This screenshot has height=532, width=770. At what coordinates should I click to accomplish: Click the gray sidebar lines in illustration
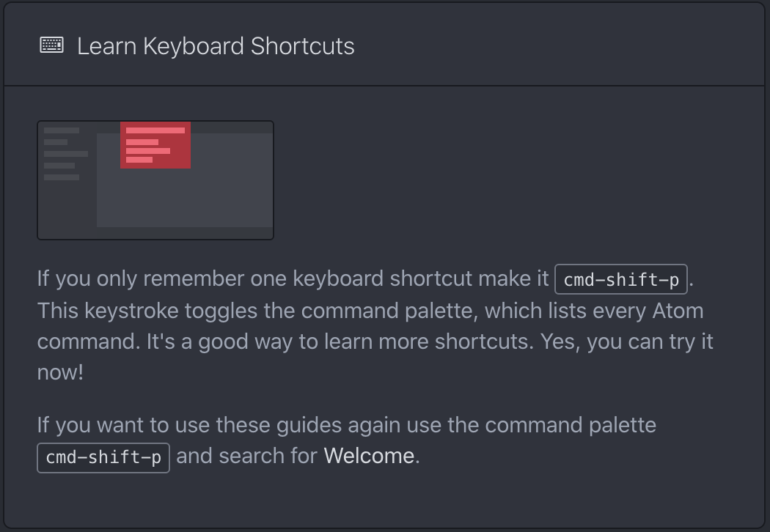pyautogui.click(x=65, y=154)
